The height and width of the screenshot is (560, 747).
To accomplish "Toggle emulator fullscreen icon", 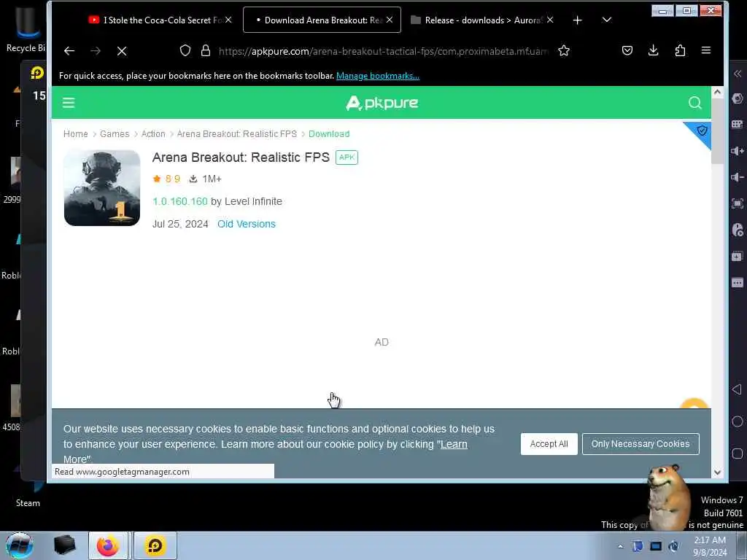I will [738, 204].
